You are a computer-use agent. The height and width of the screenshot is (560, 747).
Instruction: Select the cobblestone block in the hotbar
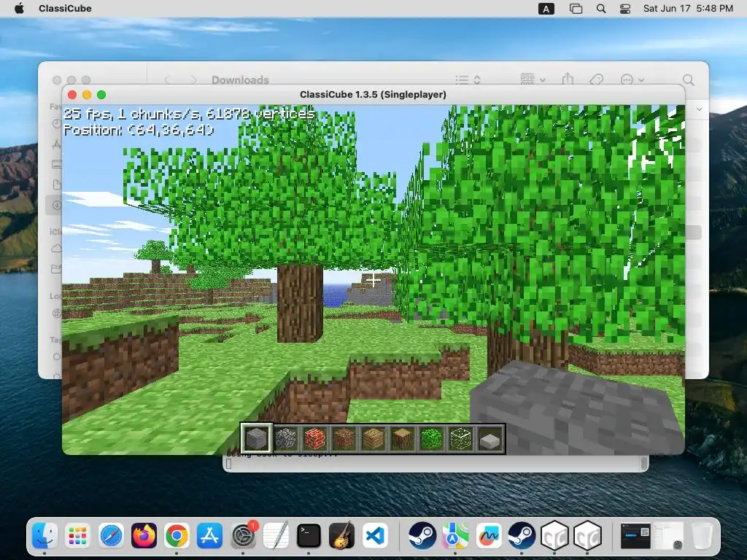pyautogui.click(x=286, y=438)
